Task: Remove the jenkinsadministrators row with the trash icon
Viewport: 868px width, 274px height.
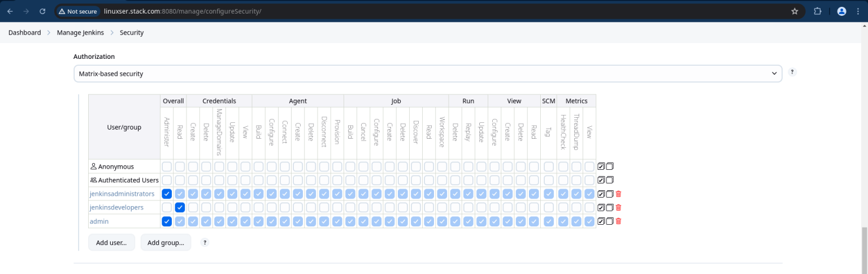Action: 618,194
